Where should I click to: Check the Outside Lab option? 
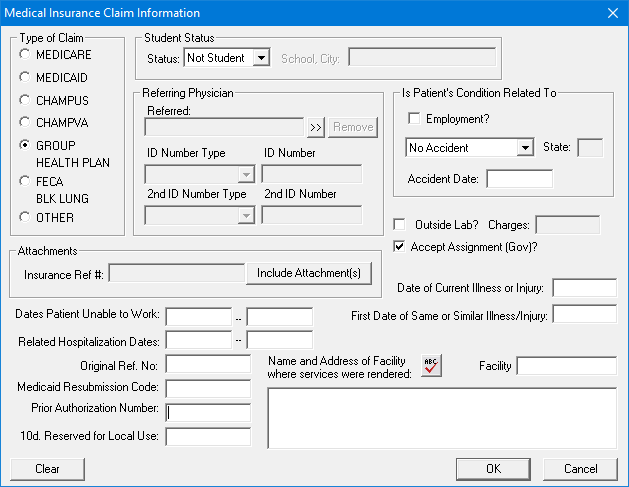[400, 225]
